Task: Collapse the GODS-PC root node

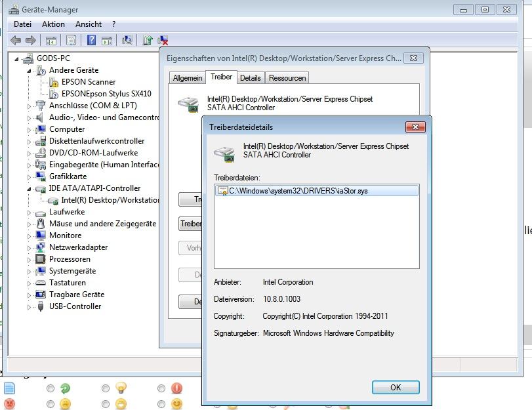Action: click(16, 59)
